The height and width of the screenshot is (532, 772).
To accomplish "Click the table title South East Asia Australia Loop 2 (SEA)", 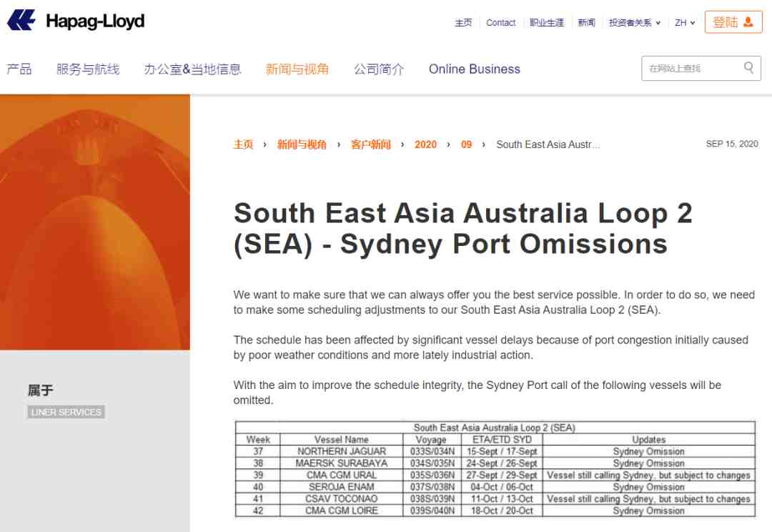I will pos(495,428).
